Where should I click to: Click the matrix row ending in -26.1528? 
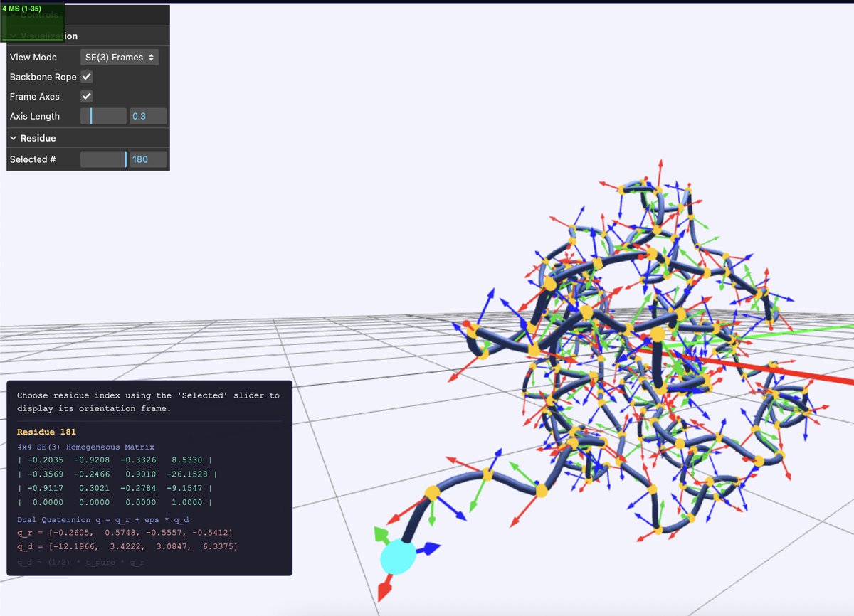coord(117,474)
